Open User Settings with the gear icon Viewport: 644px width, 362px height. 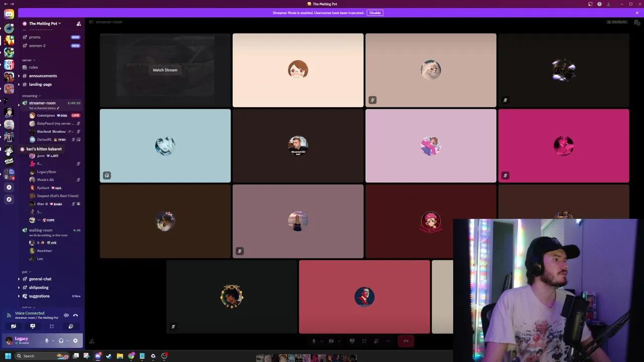tap(75, 340)
